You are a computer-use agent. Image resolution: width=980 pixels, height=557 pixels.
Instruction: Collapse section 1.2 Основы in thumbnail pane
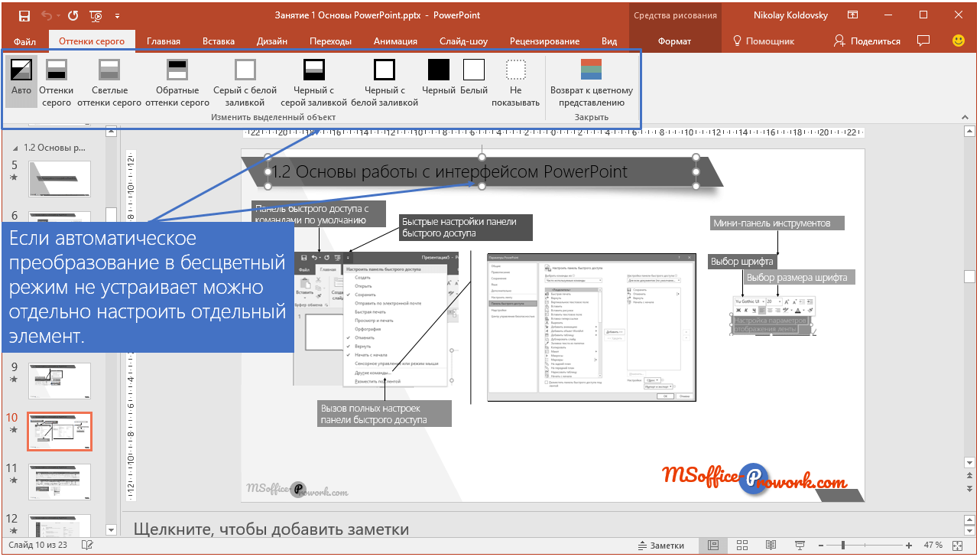point(15,148)
